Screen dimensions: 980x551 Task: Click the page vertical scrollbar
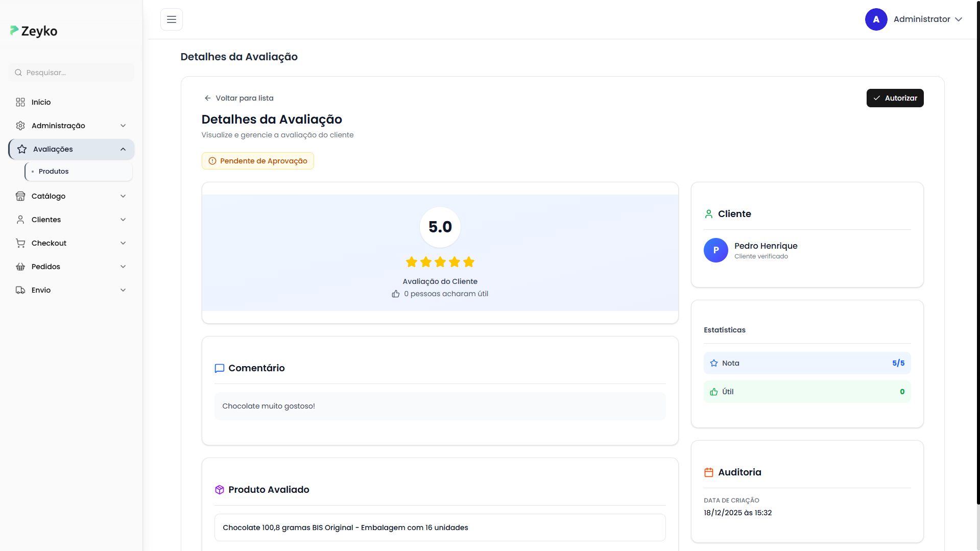click(x=977, y=255)
